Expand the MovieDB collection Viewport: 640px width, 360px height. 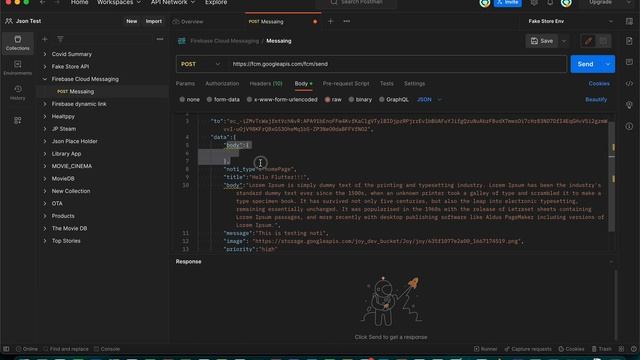tap(45, 178)
